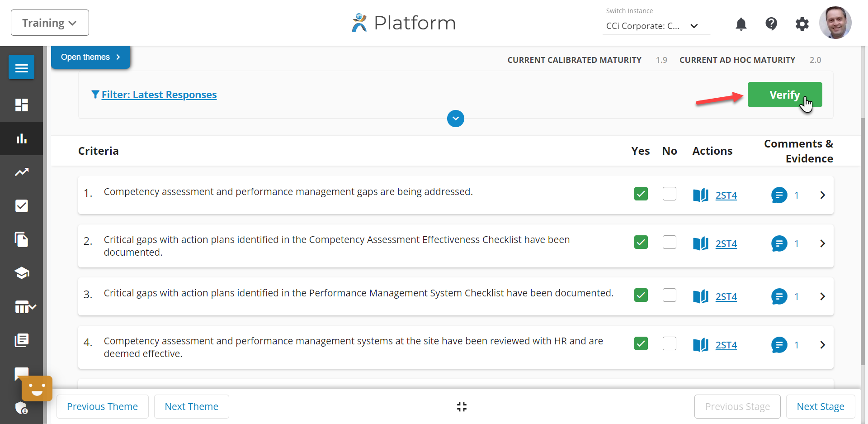Open the dashboard grid icon in sidebar
Screen dimensions: 868x424
(21, 105)
